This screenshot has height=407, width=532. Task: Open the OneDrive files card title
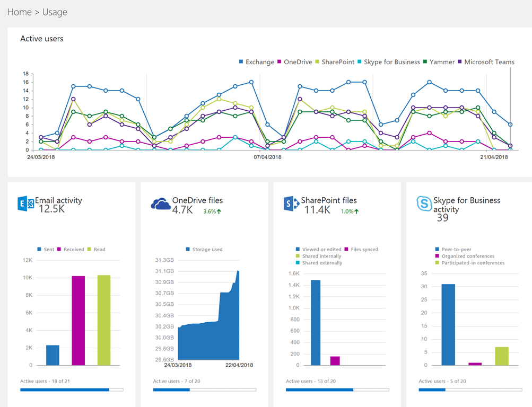point(197,200)
